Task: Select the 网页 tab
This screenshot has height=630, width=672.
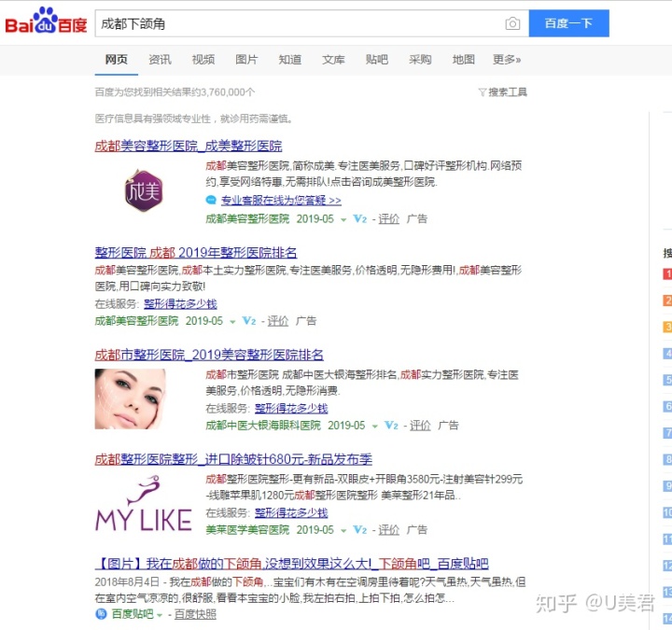Action: [x=116, y=60]
